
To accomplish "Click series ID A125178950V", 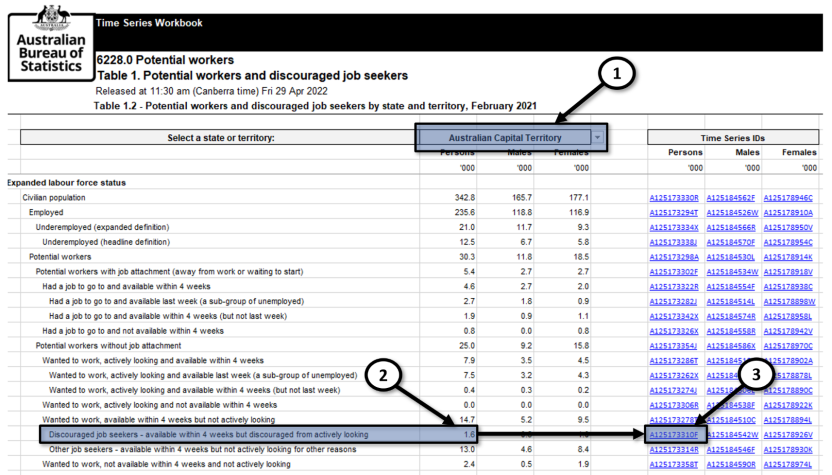I will (x=788, y=228).
